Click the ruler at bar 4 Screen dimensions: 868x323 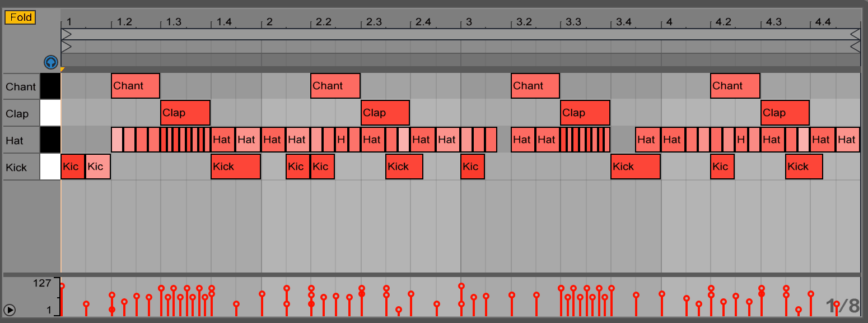click(x=669, y=22)
